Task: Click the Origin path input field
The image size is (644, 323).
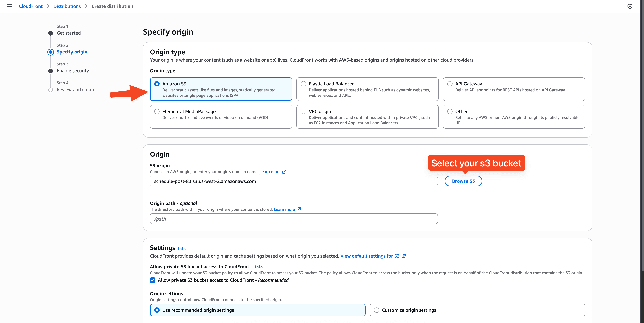Action: pos(294,219)
